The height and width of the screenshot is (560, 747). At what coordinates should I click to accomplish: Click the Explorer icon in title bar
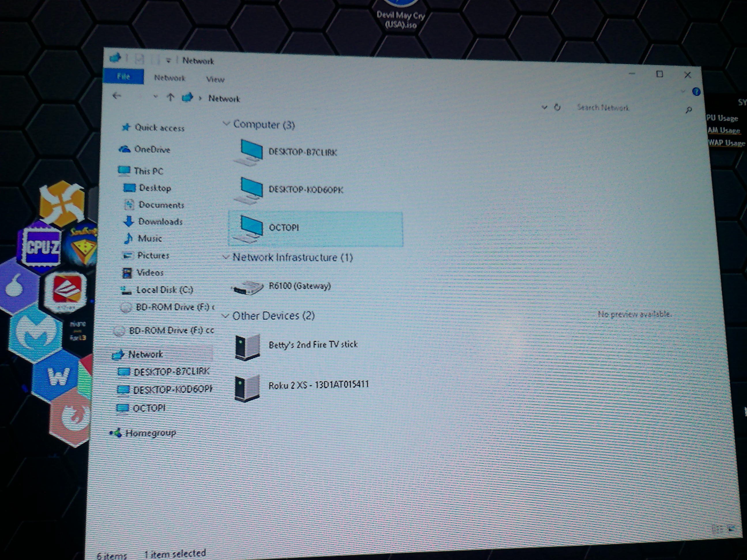coord(115,58)
